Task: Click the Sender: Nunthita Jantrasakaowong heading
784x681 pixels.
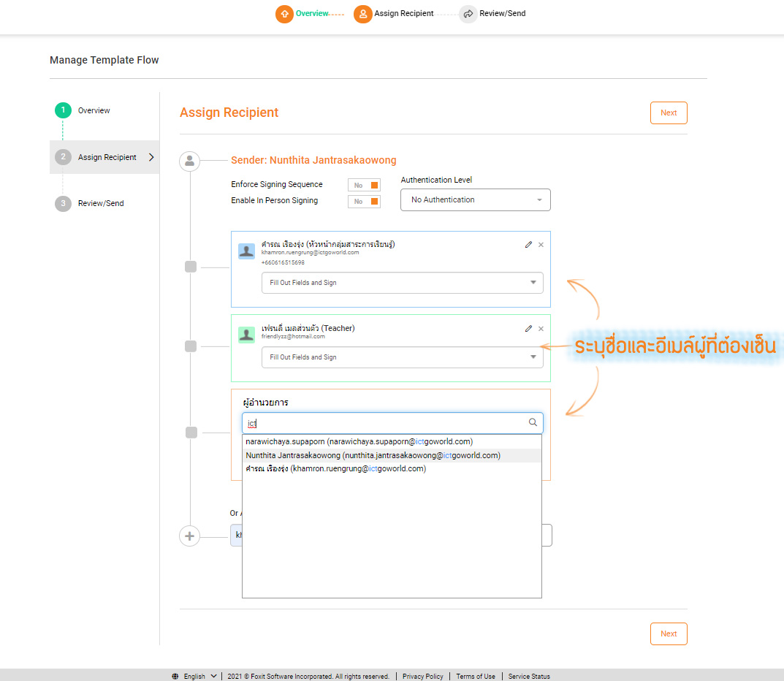Action: [x=313, y=160]
